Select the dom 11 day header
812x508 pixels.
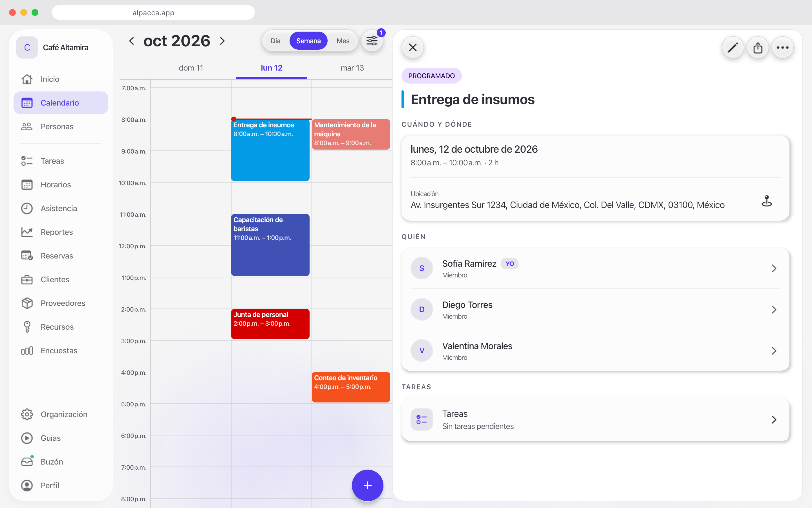click(191, 68)
